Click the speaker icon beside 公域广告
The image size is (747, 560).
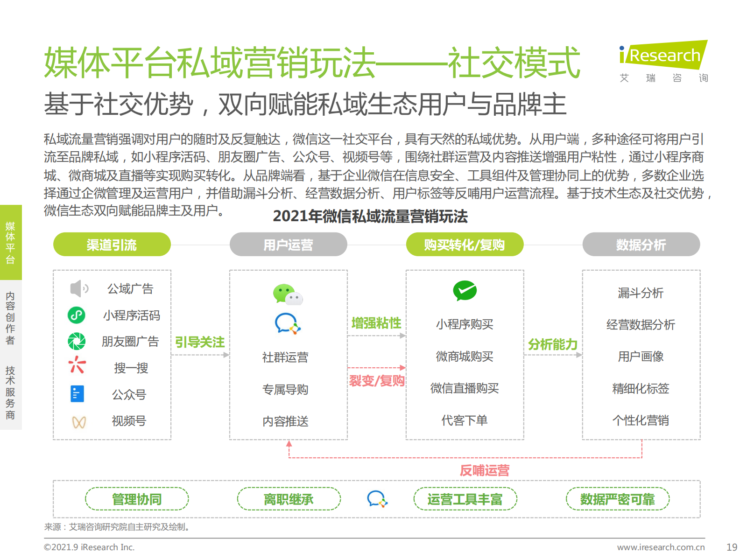[79, 289]
